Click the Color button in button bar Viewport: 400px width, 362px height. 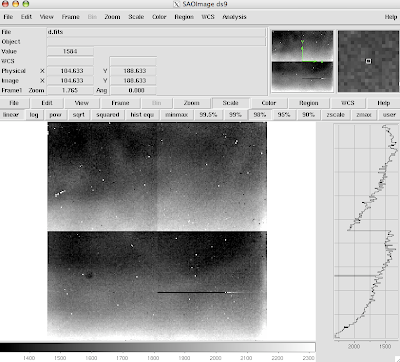pos(269,103)
